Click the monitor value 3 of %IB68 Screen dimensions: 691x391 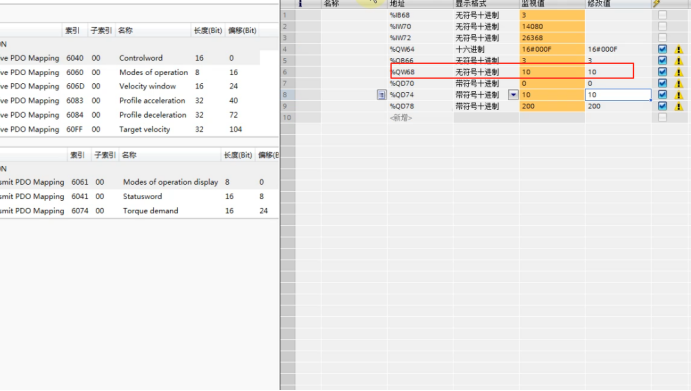524,15
